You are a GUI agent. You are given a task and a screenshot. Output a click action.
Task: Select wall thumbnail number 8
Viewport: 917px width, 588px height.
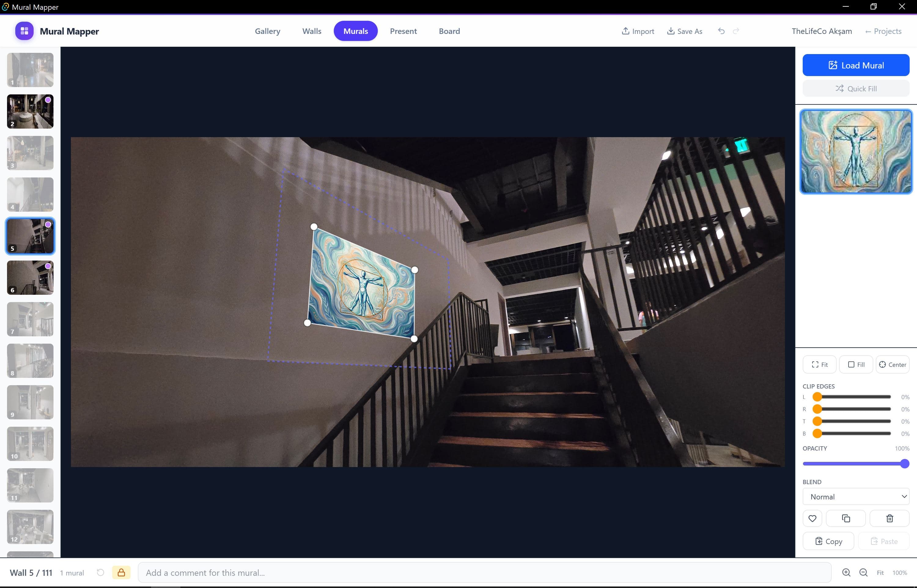[x=30, y=360]
